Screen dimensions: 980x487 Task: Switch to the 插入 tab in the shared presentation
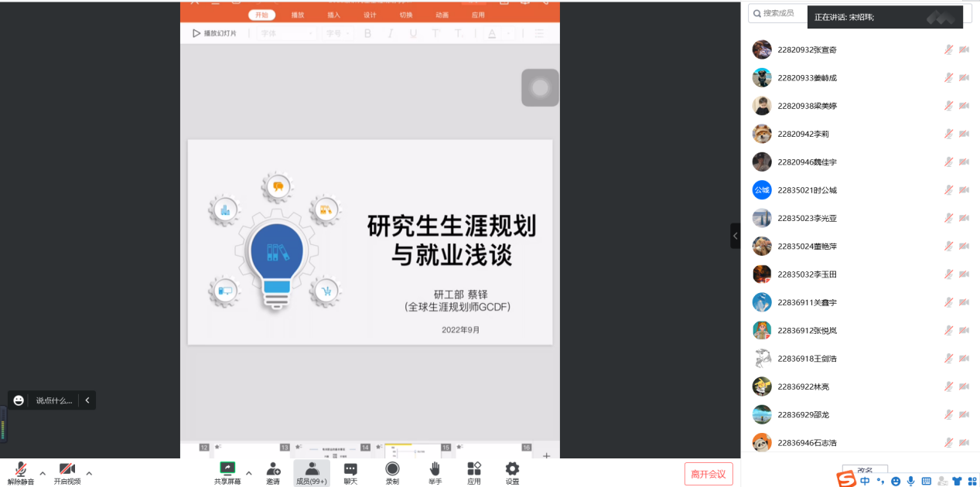click(333, 15)
